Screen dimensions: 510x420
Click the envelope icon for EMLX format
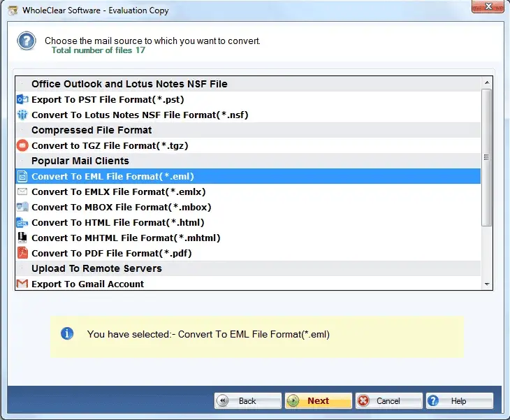point(22,191)
